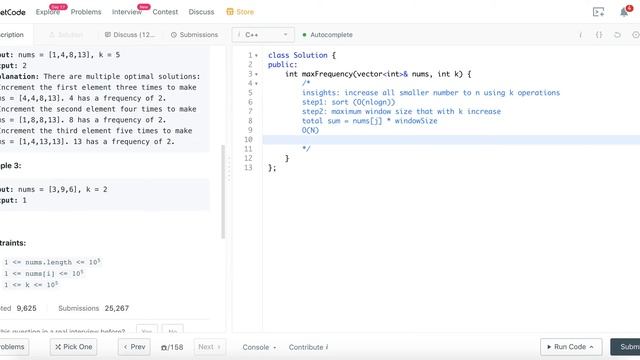Click the '1 <= k <= 10^5' constraint
640x360 pixels.
point(31,285)
